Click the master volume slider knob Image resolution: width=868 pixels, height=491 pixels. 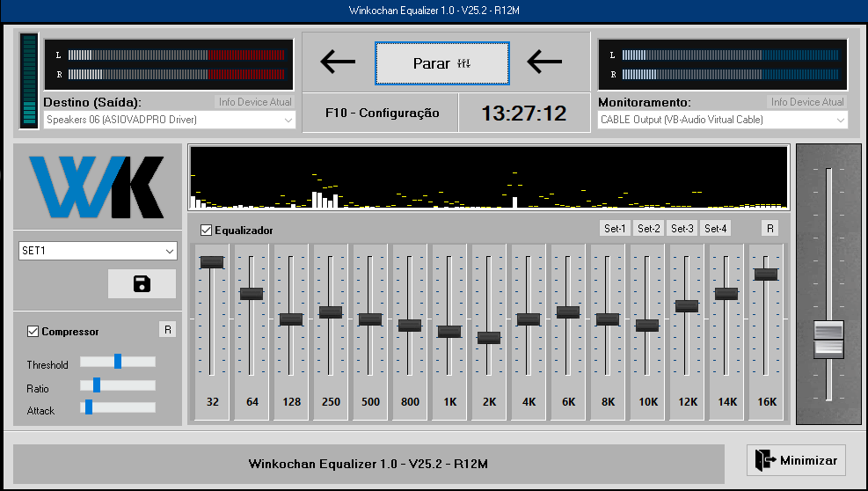tap(828, 339)
